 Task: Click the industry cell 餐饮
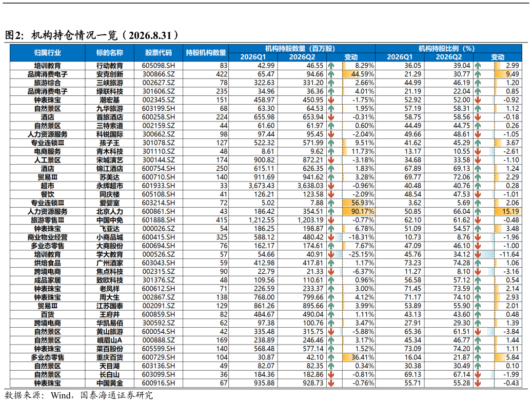pos(48,194)
